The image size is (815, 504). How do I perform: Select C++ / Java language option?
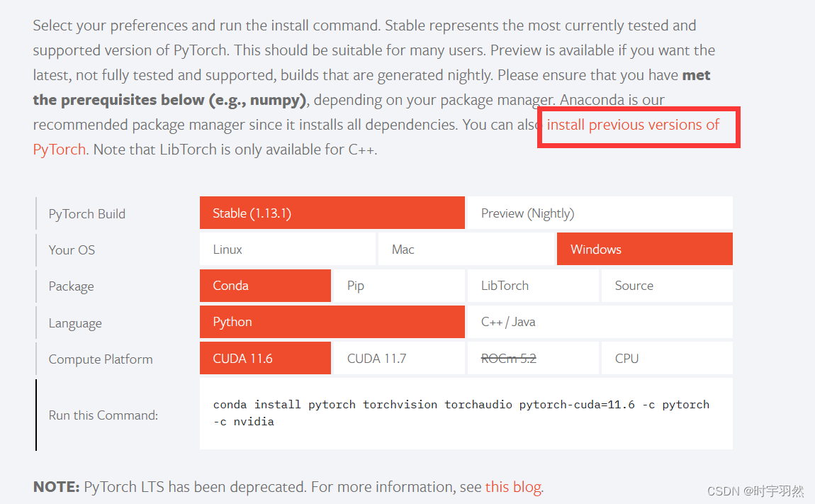(x=600, y=322)
